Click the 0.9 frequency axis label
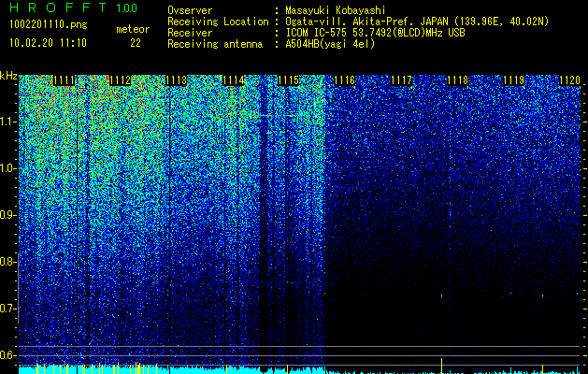The height and width of the screenshot is (374, 588). click(7, 215)
